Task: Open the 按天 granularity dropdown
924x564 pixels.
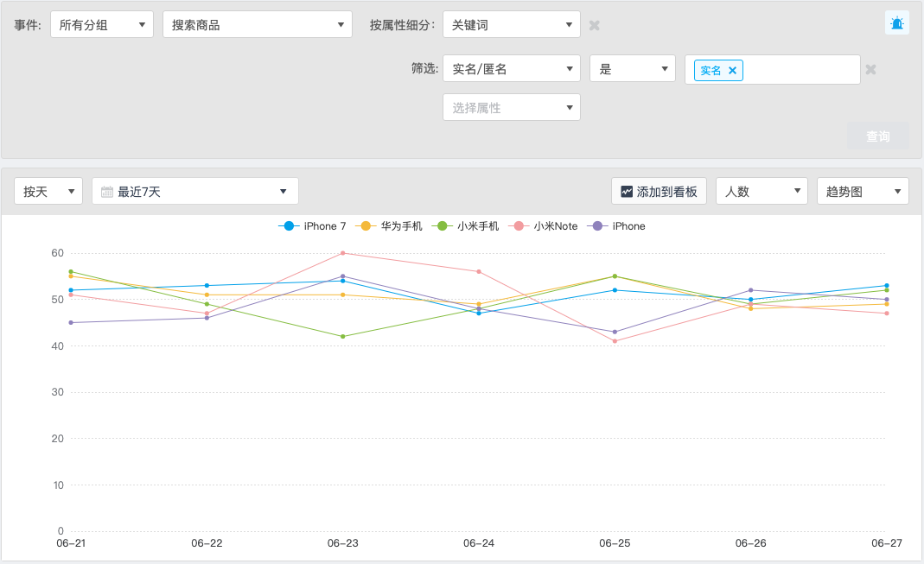Action: pyautogui.click(x=48, y=192)
